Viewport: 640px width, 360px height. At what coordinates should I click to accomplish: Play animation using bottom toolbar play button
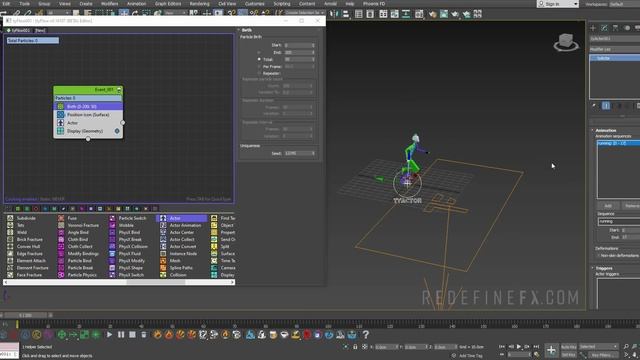[x=109, y=335]
